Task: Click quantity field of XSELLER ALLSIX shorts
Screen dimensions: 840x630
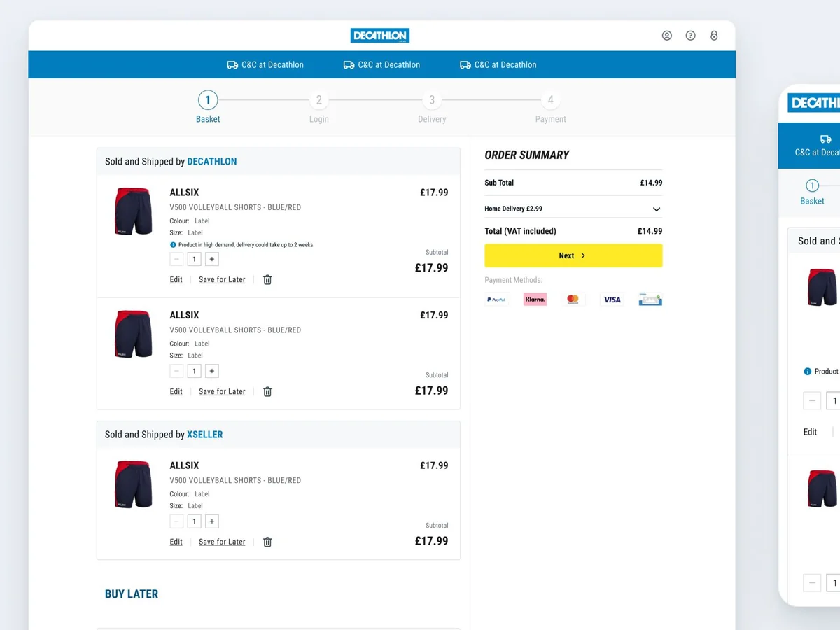Action: click(194, 521)
